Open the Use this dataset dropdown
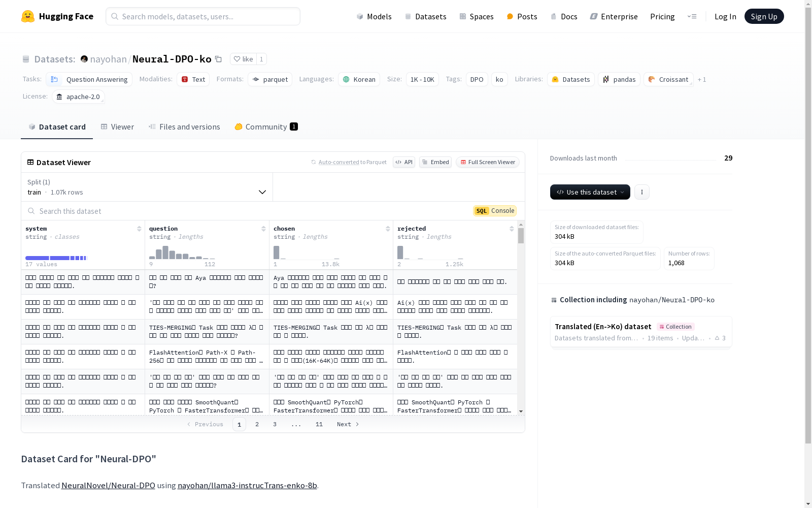Screen dimensions: 812x508 [x=590, y=192]
